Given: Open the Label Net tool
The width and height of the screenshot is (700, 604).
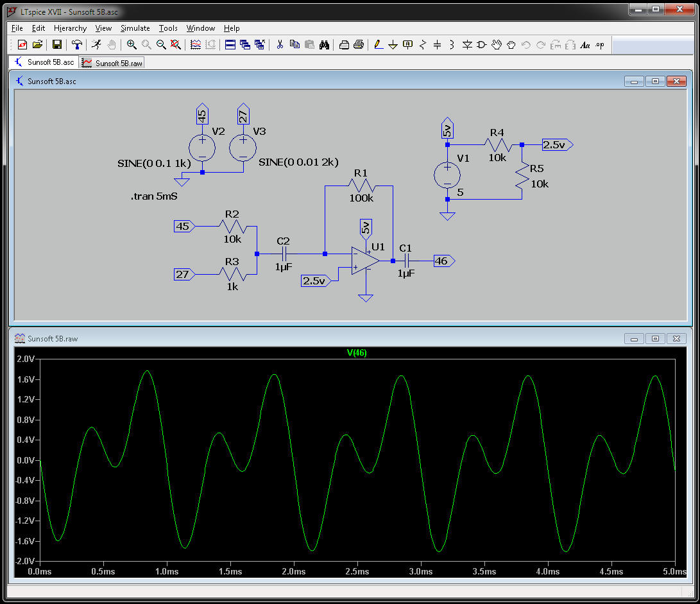Looking at the screenshot, I should 407,45.
